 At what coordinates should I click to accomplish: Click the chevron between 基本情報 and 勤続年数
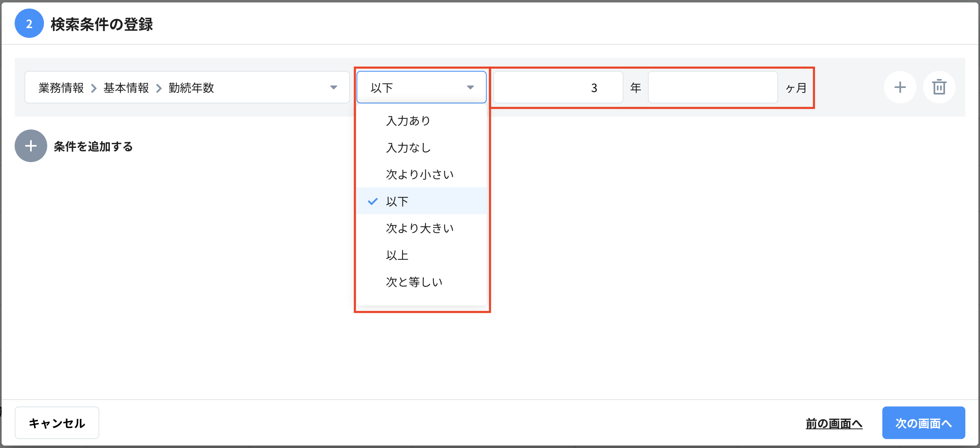[x=158, y=88]
